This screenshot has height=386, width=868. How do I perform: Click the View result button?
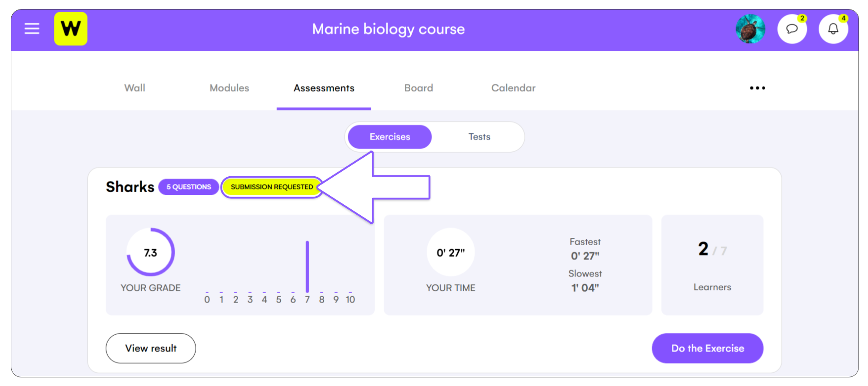pyautogui.click(x=151, y=348)
